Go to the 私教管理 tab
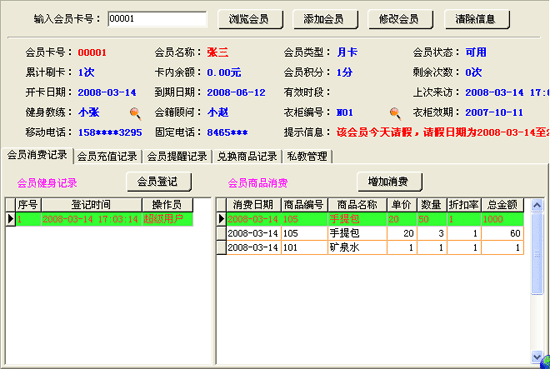Viewport: 550px width, 369px height. tap(307, 156)
